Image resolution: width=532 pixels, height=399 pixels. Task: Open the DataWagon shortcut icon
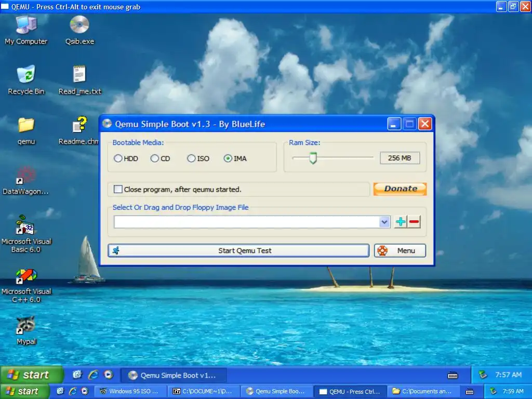[25, 180]
